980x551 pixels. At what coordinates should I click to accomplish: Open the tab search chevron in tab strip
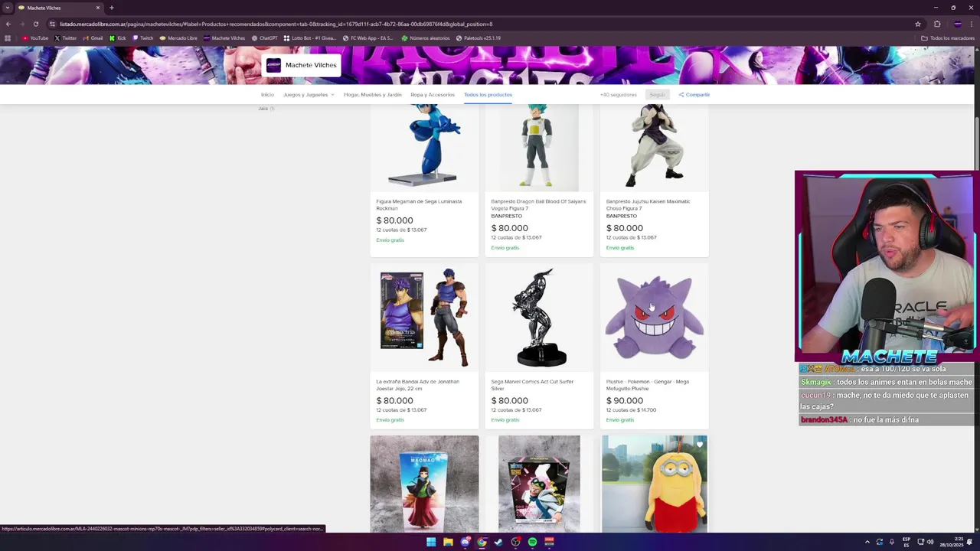(8, 8)
